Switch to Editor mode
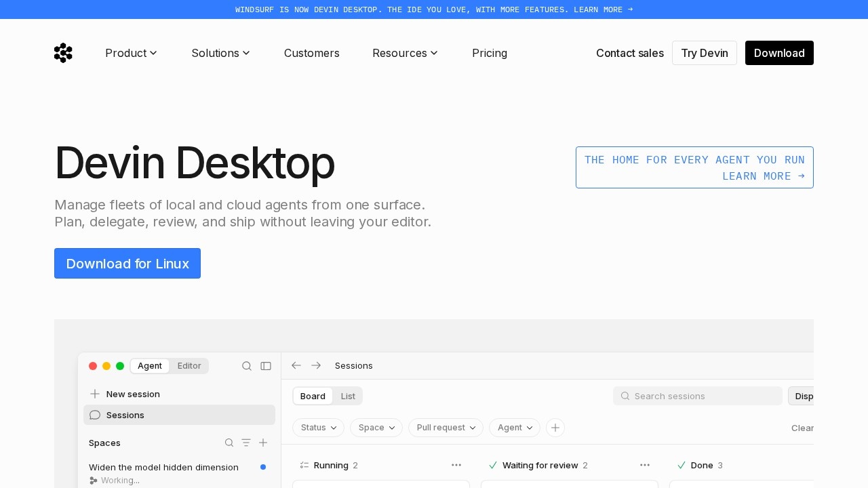 click(189, 366)
